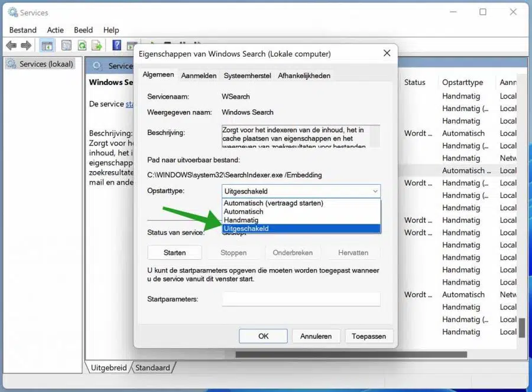
Task: Choose the highlighted Uitgeschakeld option
Action: click(x=301, y=228)
